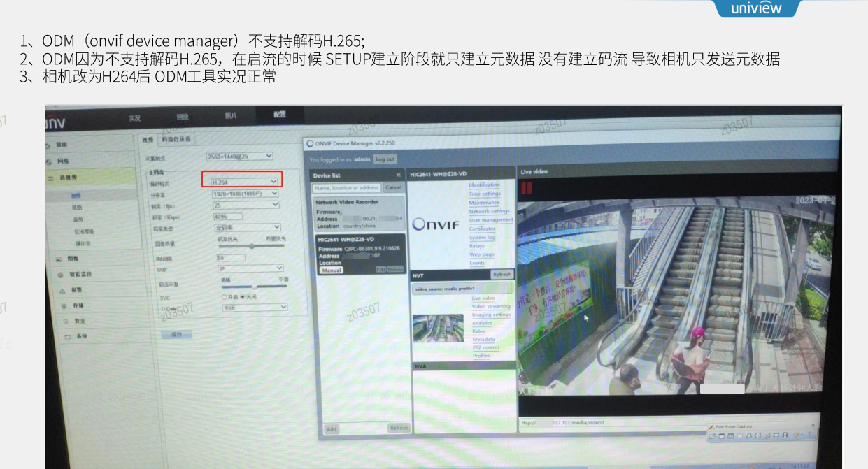Open the 编码格式 H.264 dropdown
Viewport: 868px width, 469px height.
pyautogui.click(x=245, y=182)
